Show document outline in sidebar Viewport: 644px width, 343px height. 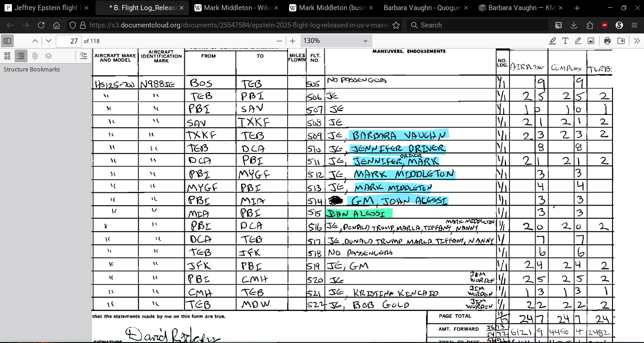click(x=21, y=56)
